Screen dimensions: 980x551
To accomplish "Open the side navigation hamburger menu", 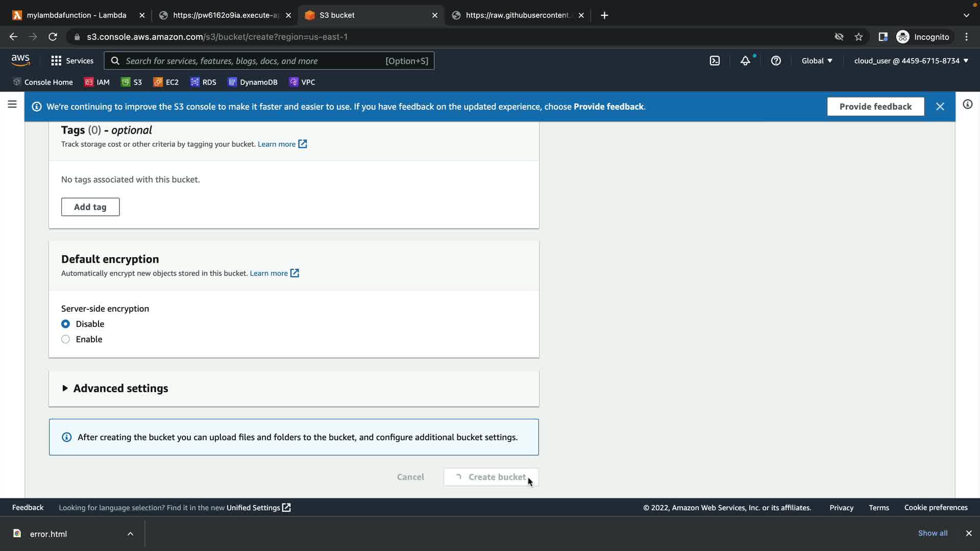I will (x=12, y=104).
